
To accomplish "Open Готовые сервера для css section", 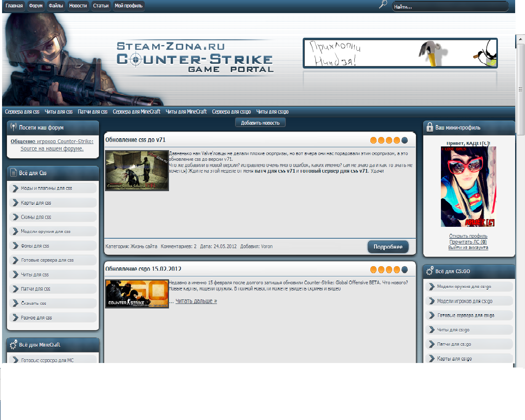I will pyautogui.click(x=47, y=260).
